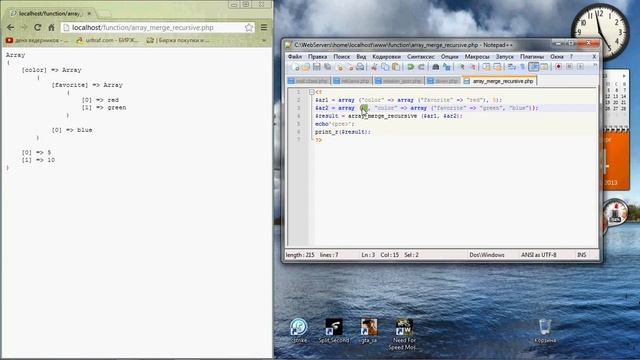The width and height of the screenshot is (640, 360).
Task: Toggle the INS mode in status bar
Action: tap(582, 255)
